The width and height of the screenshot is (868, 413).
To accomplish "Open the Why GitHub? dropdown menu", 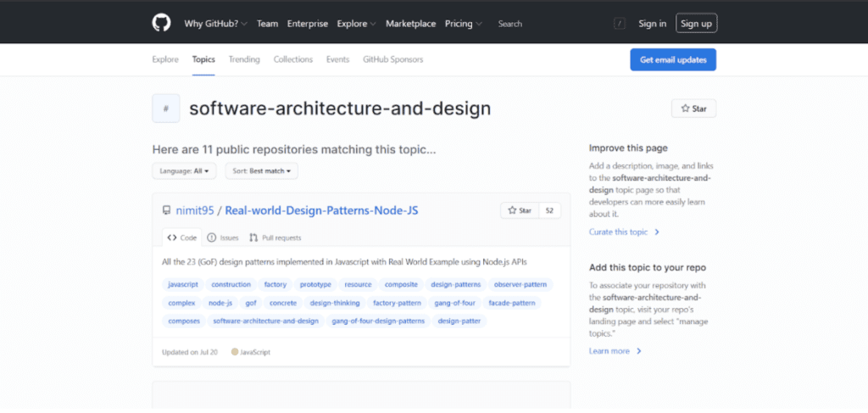I will (216, 24).
